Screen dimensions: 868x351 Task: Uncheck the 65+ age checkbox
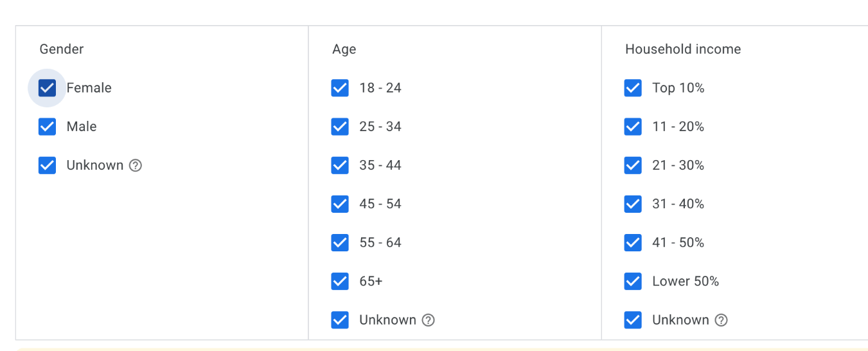click(340, 281)
